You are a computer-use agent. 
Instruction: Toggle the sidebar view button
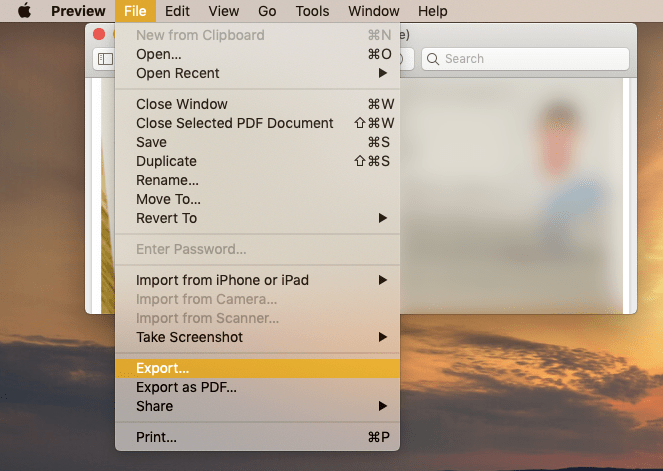[x=105, y=59]
